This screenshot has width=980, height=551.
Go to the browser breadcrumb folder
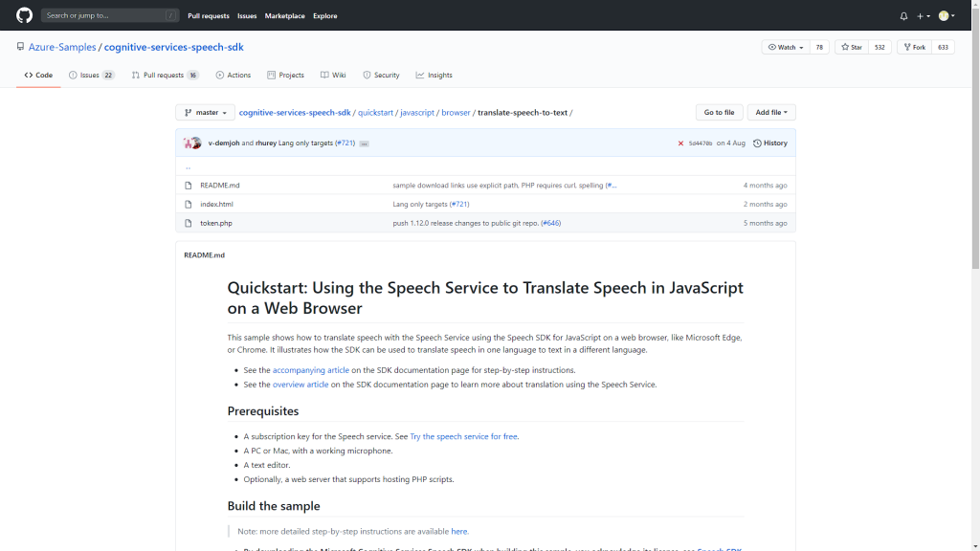456,113
